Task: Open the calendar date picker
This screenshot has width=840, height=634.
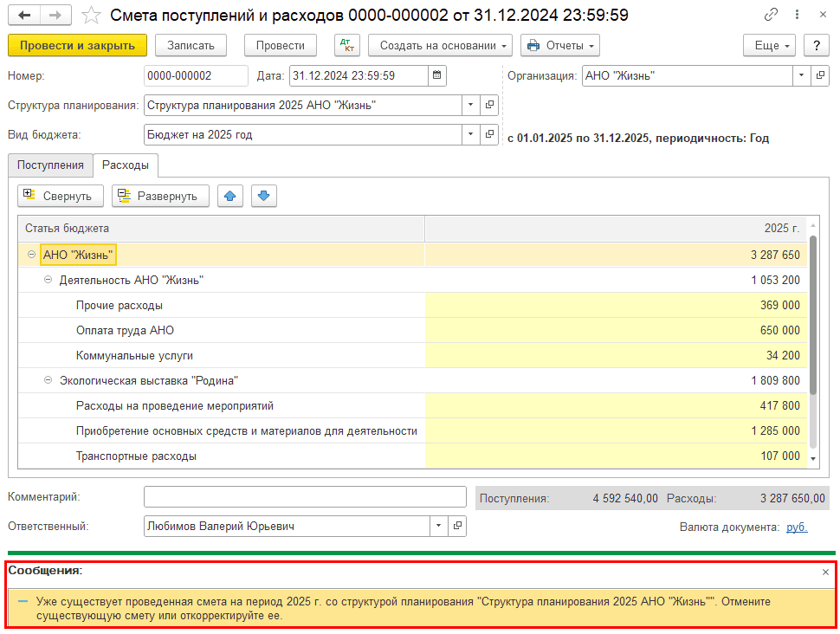Action: click(438, 75)
